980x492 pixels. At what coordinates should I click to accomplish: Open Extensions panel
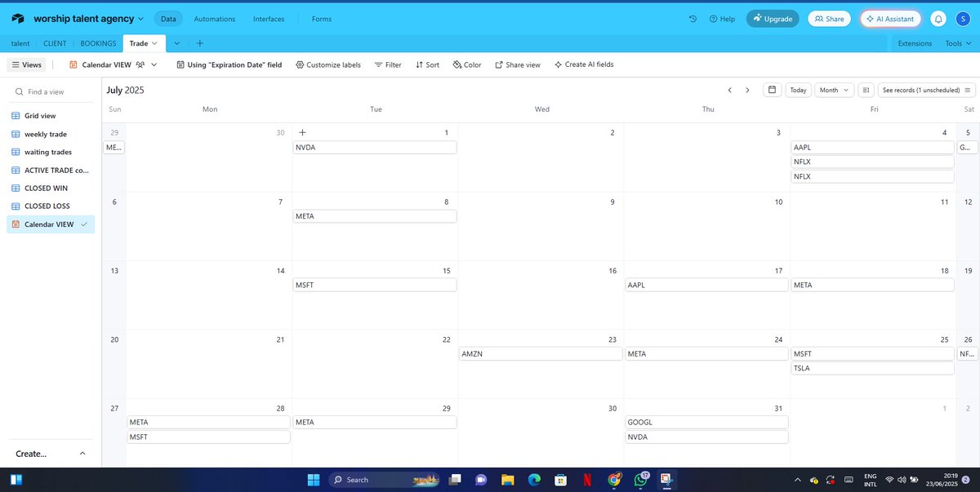915,43
